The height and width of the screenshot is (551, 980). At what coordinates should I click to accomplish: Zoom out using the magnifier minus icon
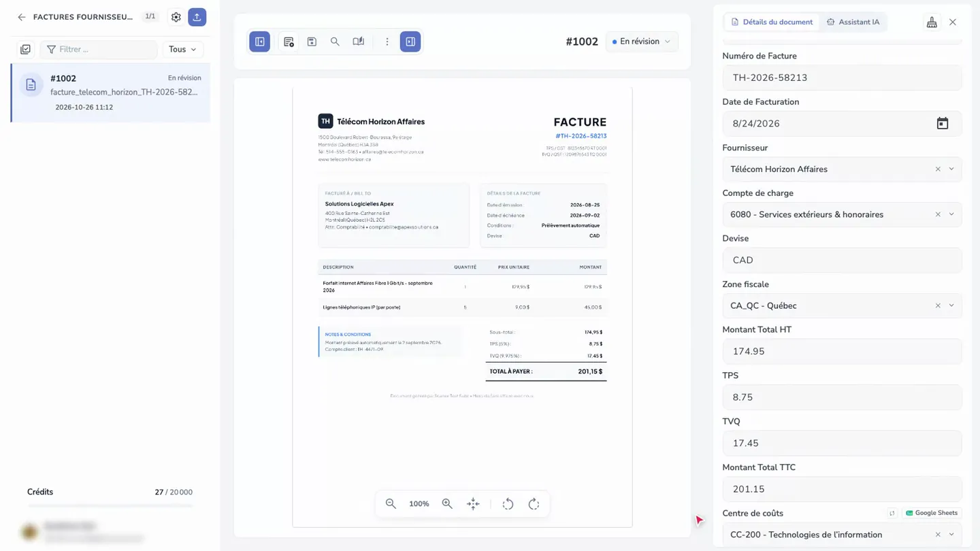[391, 504]
